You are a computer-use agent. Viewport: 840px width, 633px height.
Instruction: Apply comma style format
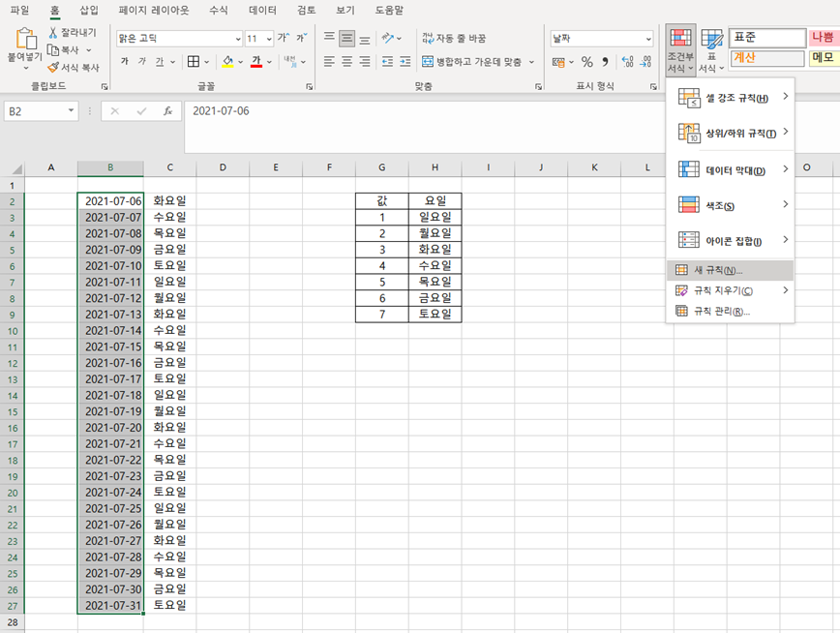point(605,62)
